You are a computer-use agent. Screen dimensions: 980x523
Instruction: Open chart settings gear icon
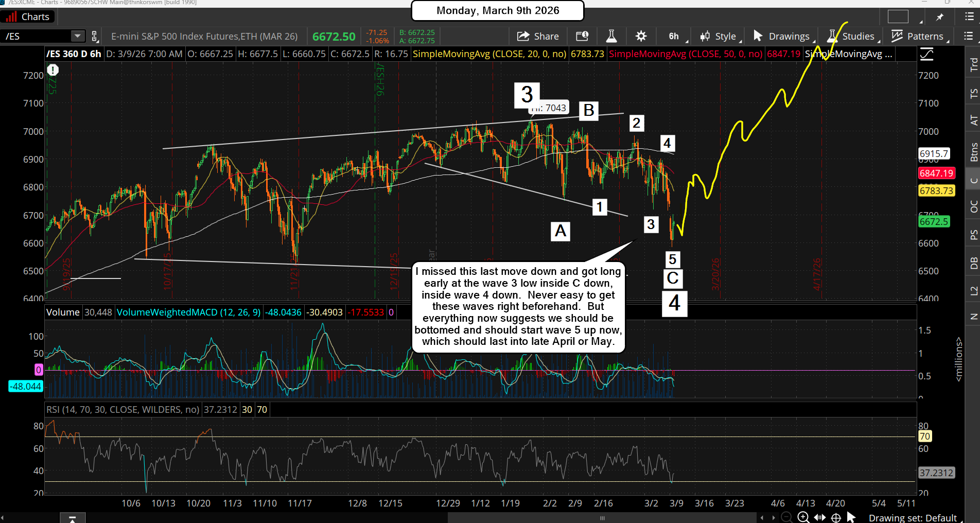tap(641, 36)
